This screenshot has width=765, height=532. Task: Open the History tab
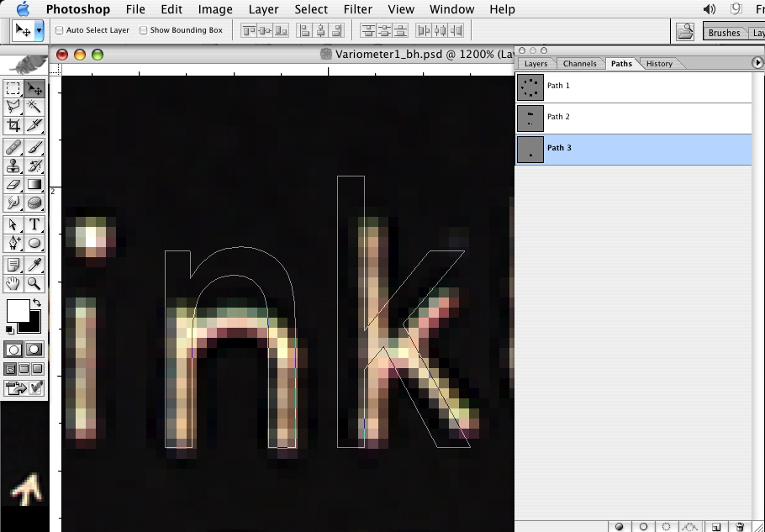point(659,64)
